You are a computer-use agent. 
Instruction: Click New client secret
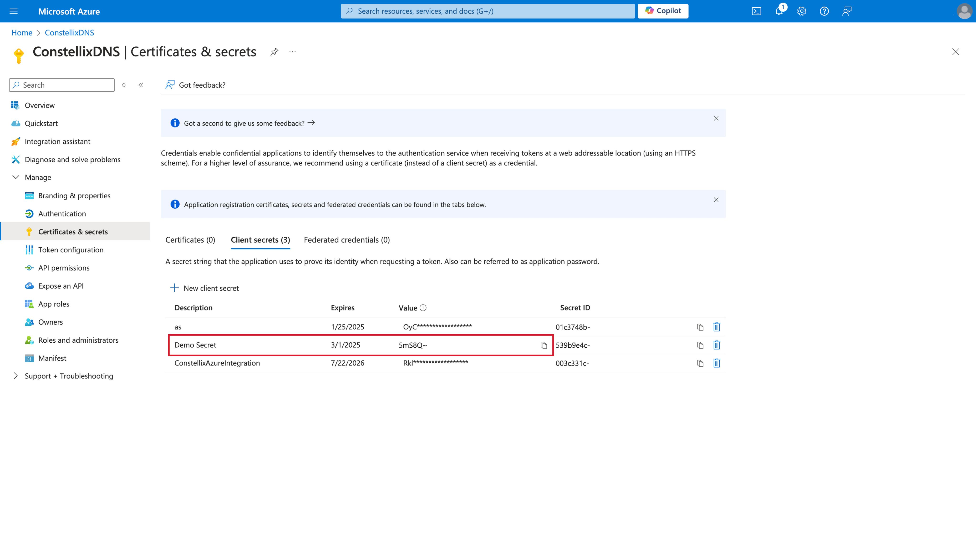point(204,288)
